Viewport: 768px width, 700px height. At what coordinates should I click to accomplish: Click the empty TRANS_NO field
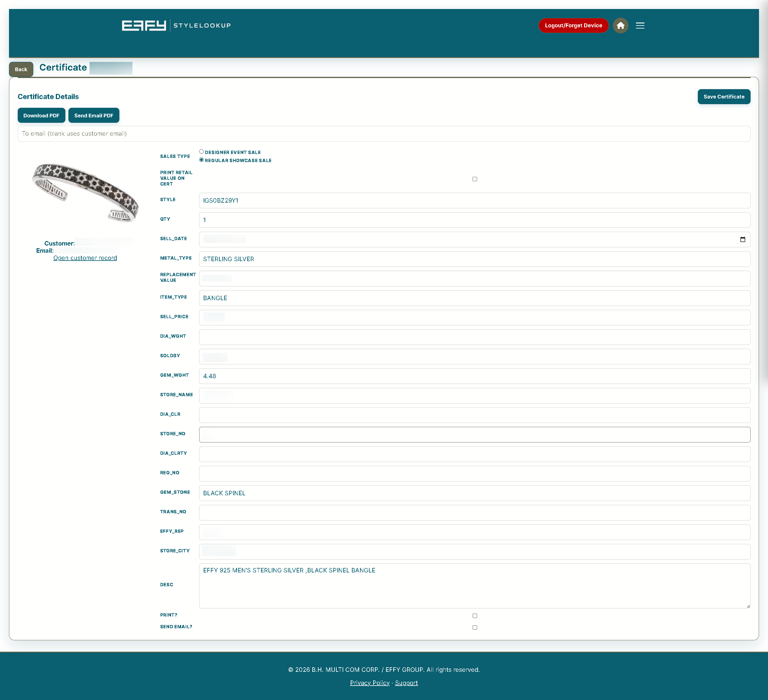click(x=475, y=513)
